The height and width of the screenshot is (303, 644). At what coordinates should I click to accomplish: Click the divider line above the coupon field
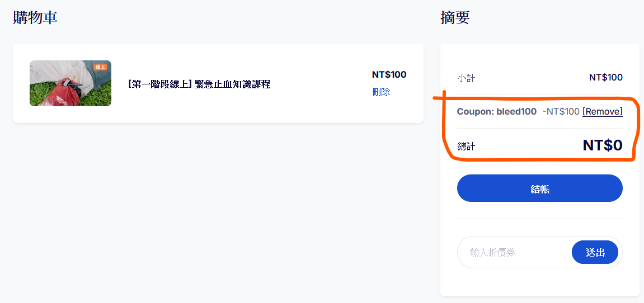(540, 219)
